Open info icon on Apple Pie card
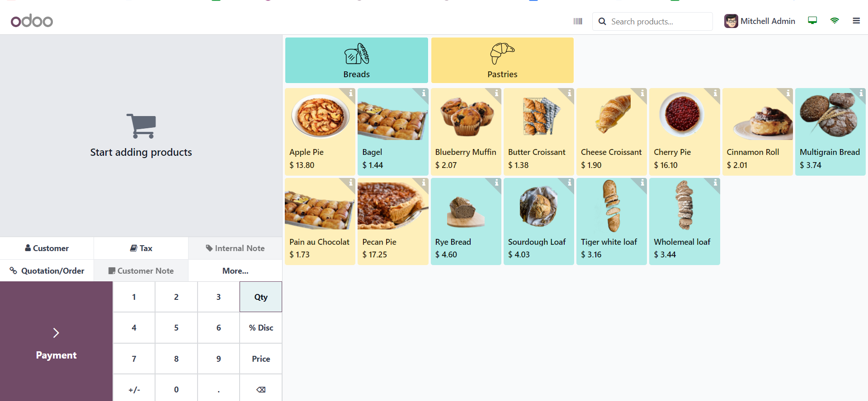This screenshot has height=401, width=868. tap(351, 93)
